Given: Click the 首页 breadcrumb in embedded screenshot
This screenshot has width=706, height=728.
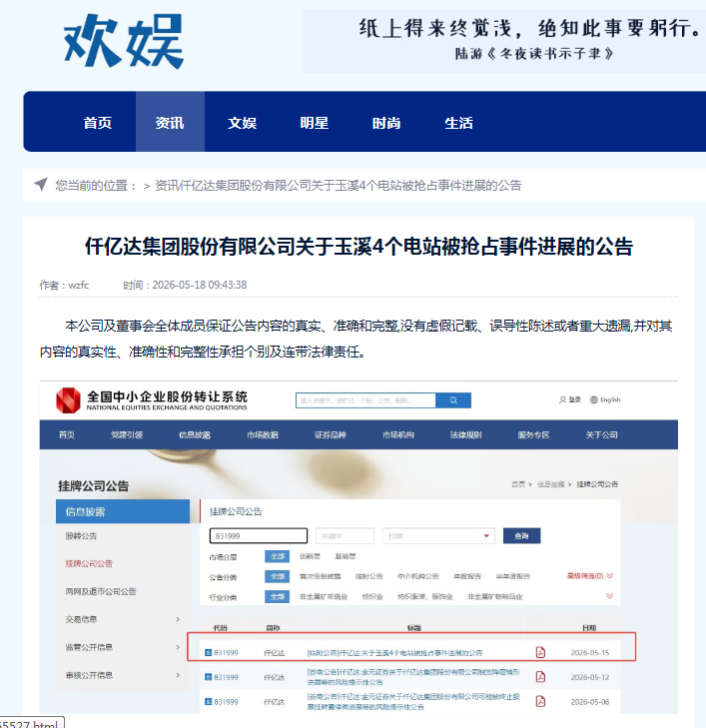Looking at the screenshot, I should click(x=518, y=484).
